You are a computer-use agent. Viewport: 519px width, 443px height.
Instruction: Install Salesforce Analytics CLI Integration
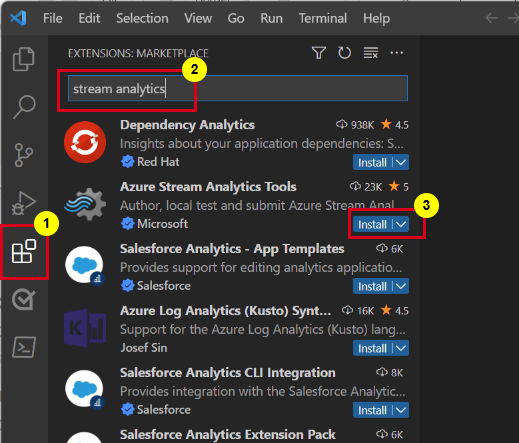coord(372,410)
